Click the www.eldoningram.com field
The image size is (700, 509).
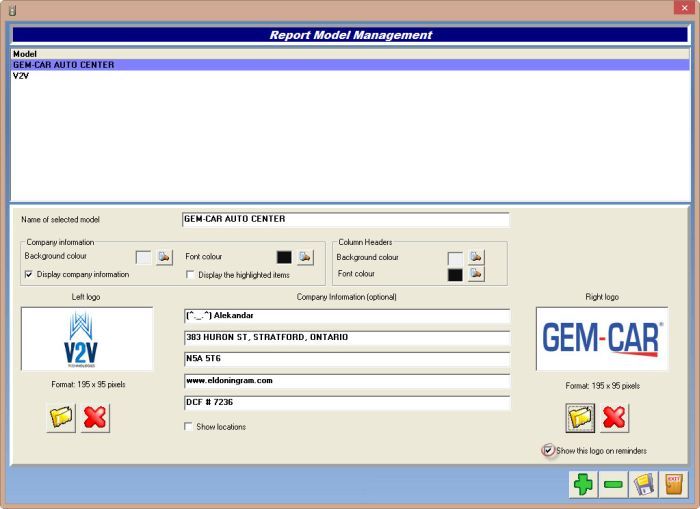[x=347, y=381]
